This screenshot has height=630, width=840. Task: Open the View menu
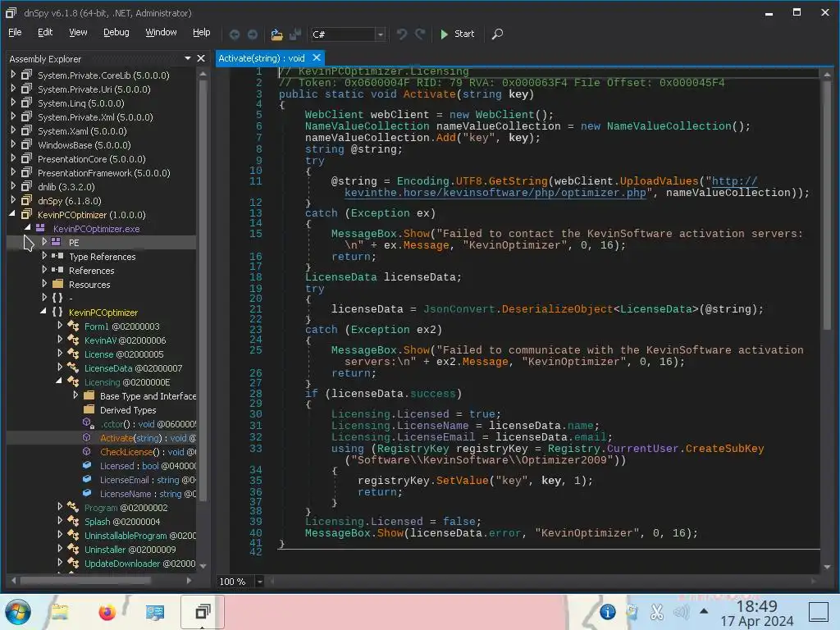(78, 32)
